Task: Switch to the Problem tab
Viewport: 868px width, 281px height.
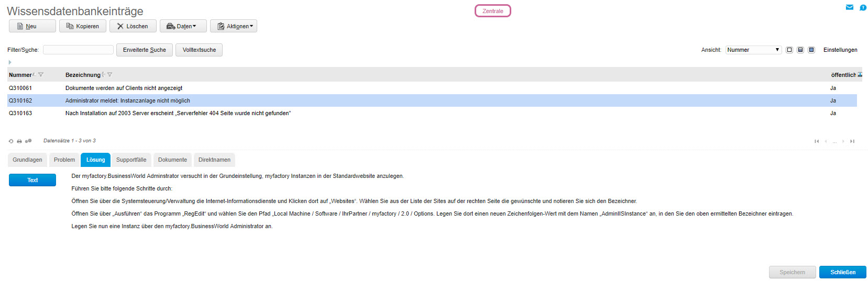Action: point(64,160)
